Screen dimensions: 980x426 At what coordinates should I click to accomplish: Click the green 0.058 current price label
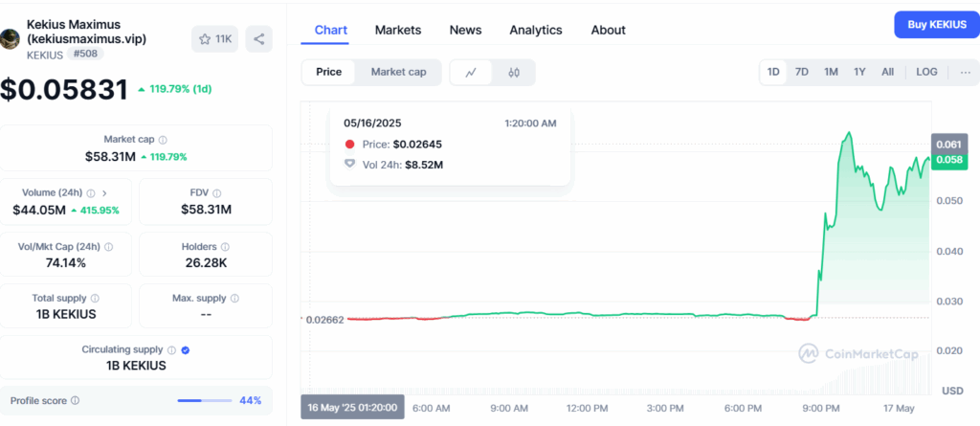[948, 160]
